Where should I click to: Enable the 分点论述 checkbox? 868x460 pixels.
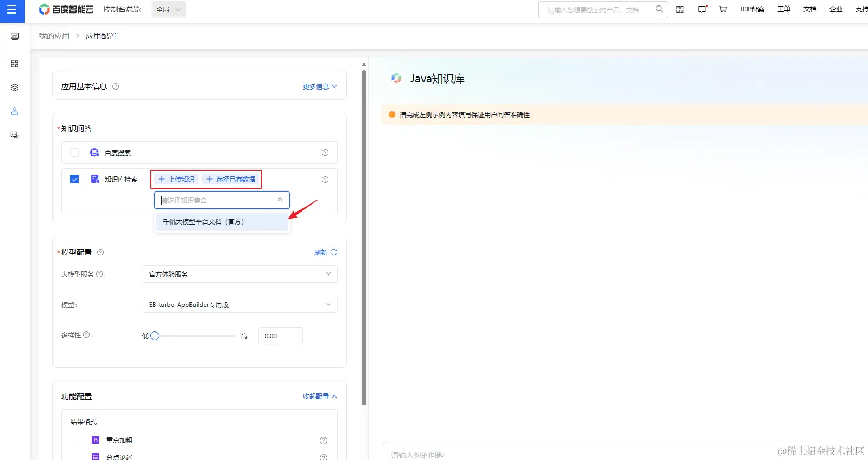point(75,457)
